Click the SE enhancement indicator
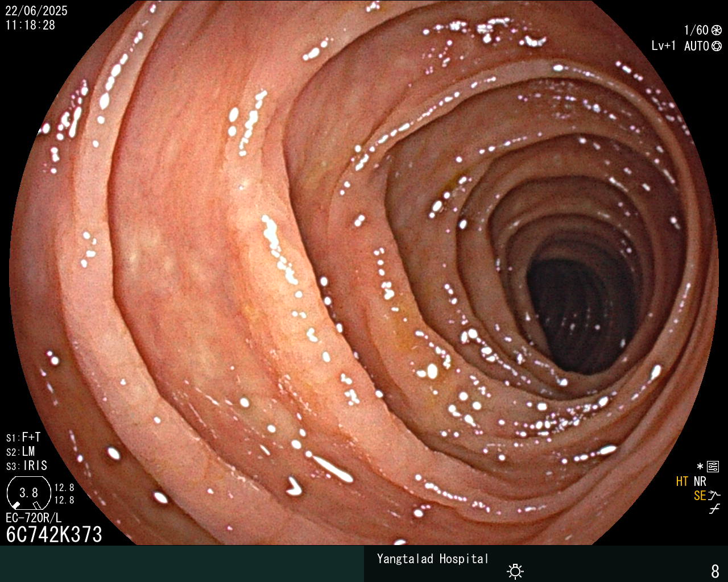The height and width of the screenshot is (582, 728). pos(700,496)
